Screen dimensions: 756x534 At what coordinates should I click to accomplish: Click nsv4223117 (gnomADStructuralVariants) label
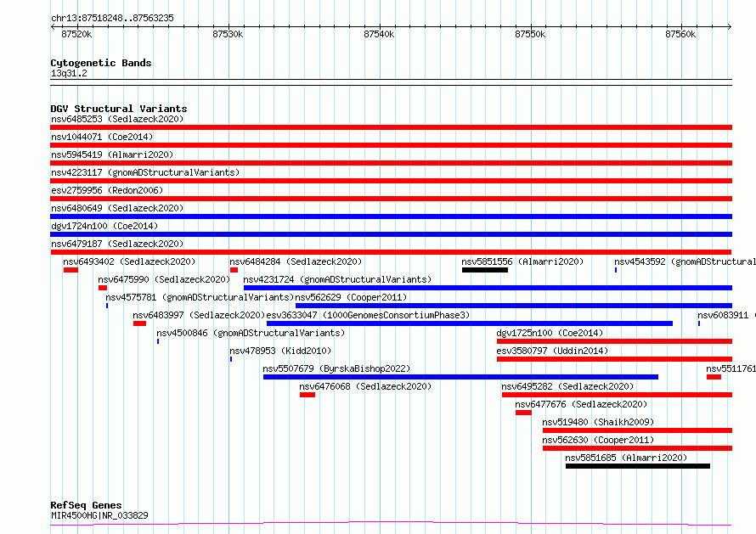click(x=145, y=172)
